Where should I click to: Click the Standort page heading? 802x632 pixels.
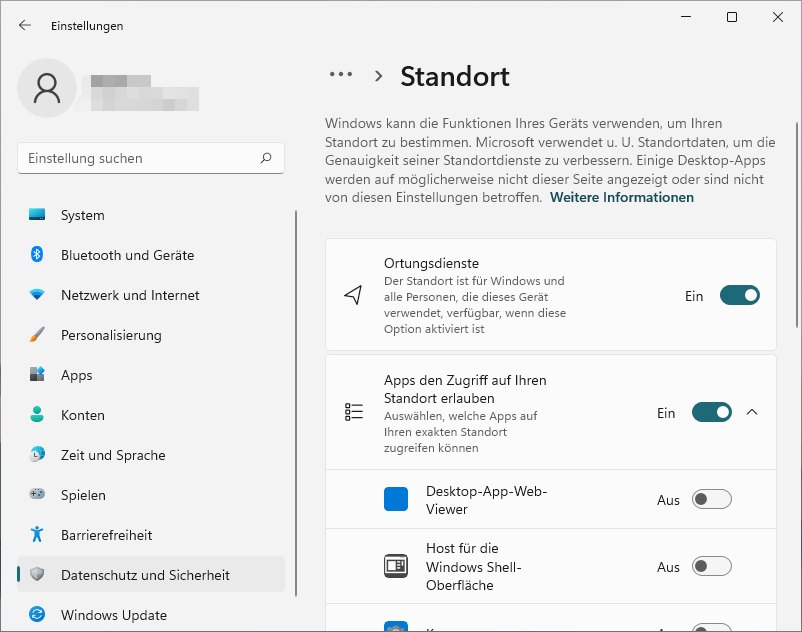[x=455, y=76]
